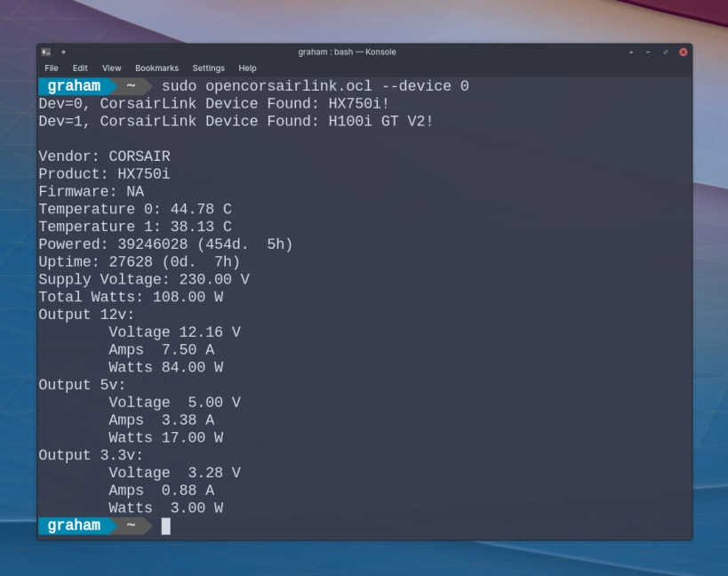Click the 'Voltage 12.16 V' value
Image resolution: width=728 pixels, height=576 pixels.
pos(174,332)
